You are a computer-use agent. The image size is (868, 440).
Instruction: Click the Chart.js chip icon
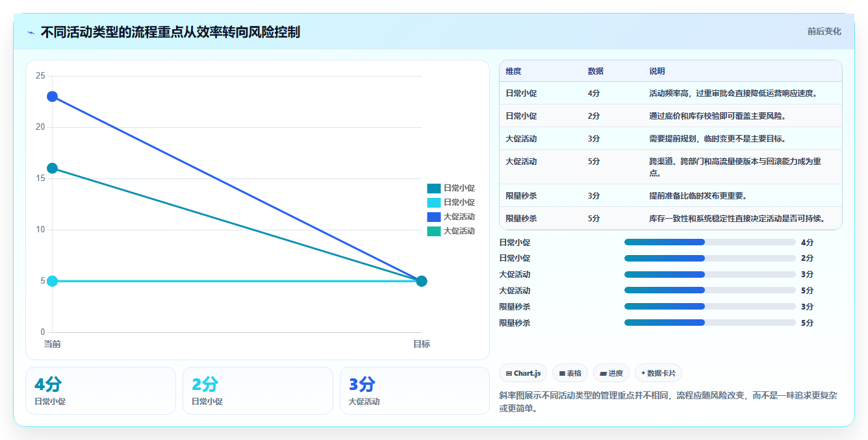click(x=509, y=373)
